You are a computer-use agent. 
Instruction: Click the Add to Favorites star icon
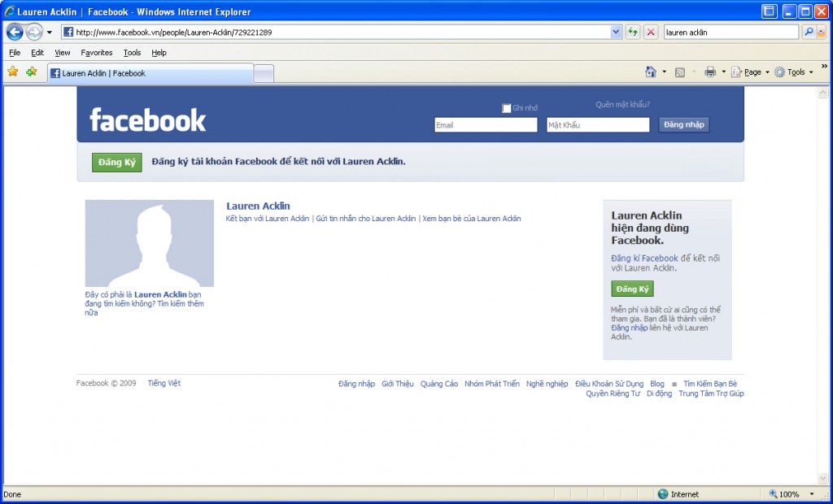32,72
